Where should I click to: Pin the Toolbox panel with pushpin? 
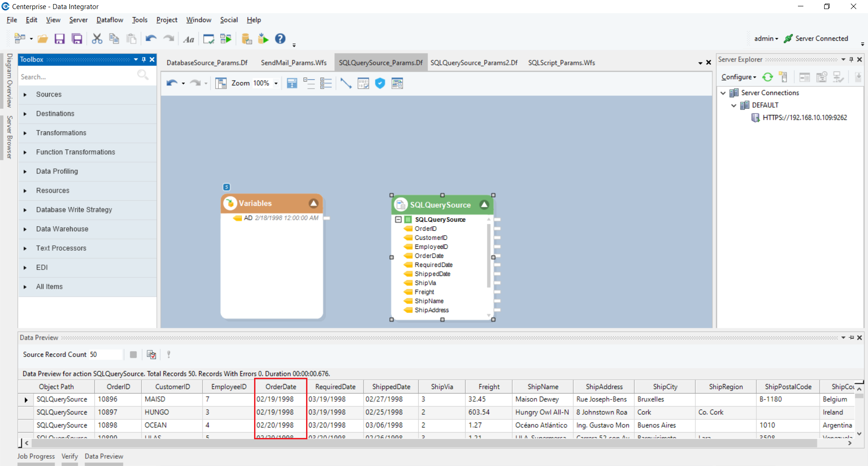144,60
